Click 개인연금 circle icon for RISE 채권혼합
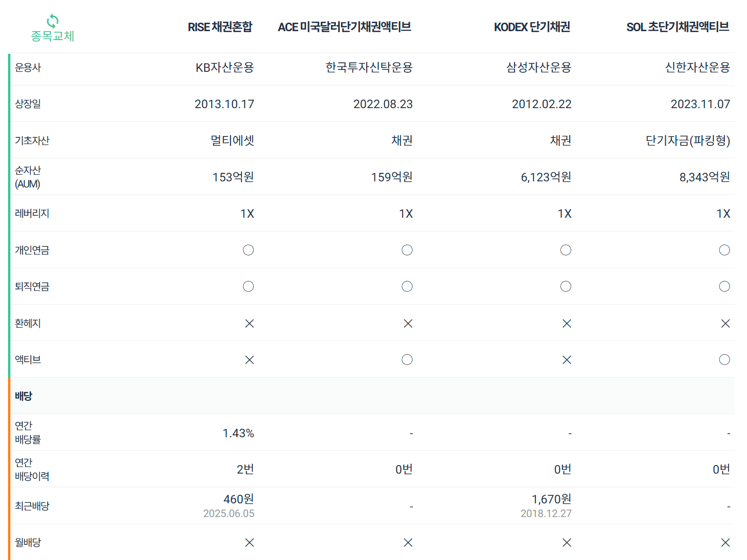The height and width of the screenshot is (560, 747). click(249, 250)
